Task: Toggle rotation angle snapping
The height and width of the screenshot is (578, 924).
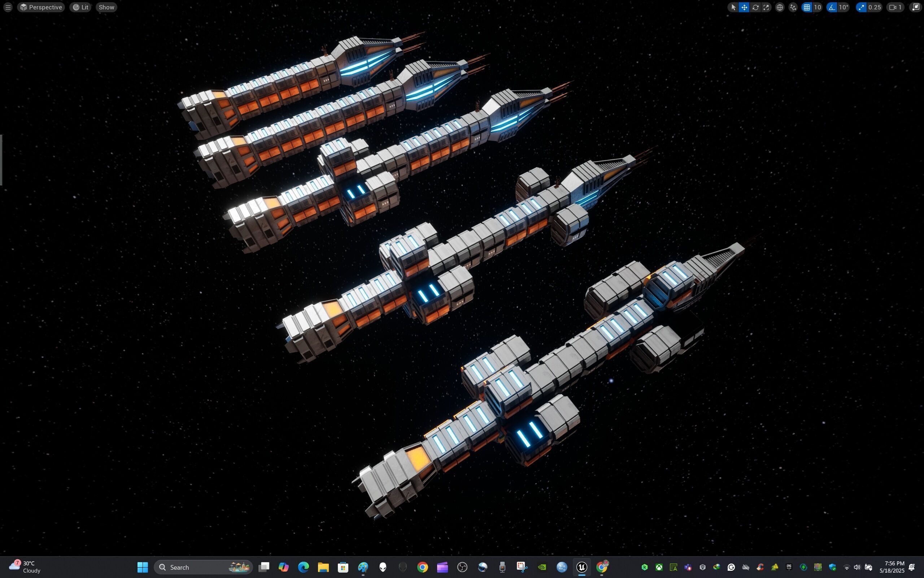Action: (x=831, y=7)
